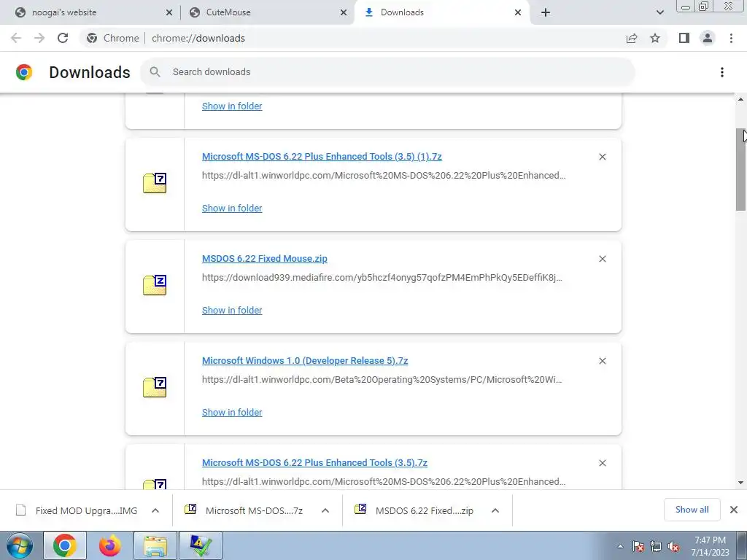The height and width of the screenshot is (560, 747).
Task: Open the clock showing 7:47 PM
Action: pyautogui.click(x=710, y=546)
